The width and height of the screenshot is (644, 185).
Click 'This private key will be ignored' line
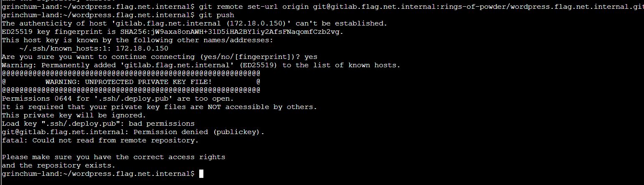click(74, 115)
